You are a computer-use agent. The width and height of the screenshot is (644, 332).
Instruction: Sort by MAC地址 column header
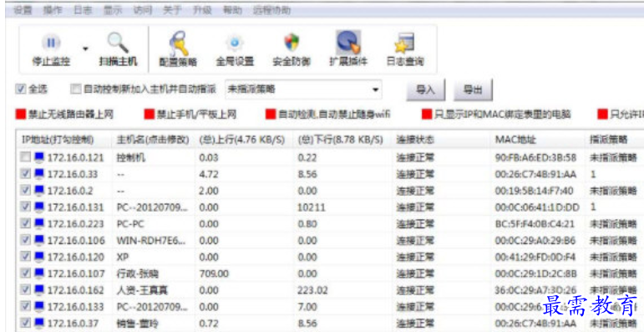pyautogui.click(x=538, y=140)
